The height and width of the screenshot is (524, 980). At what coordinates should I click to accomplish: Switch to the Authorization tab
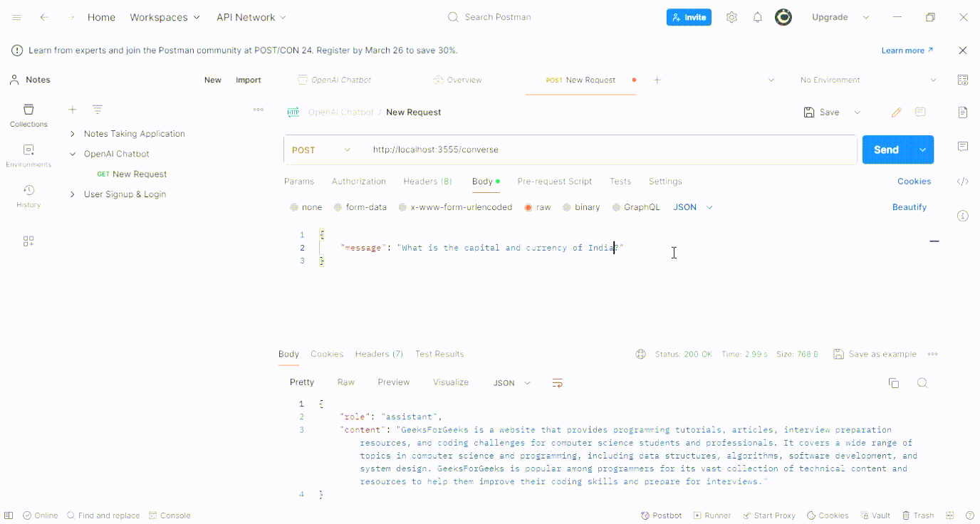(x=359, y=182)
